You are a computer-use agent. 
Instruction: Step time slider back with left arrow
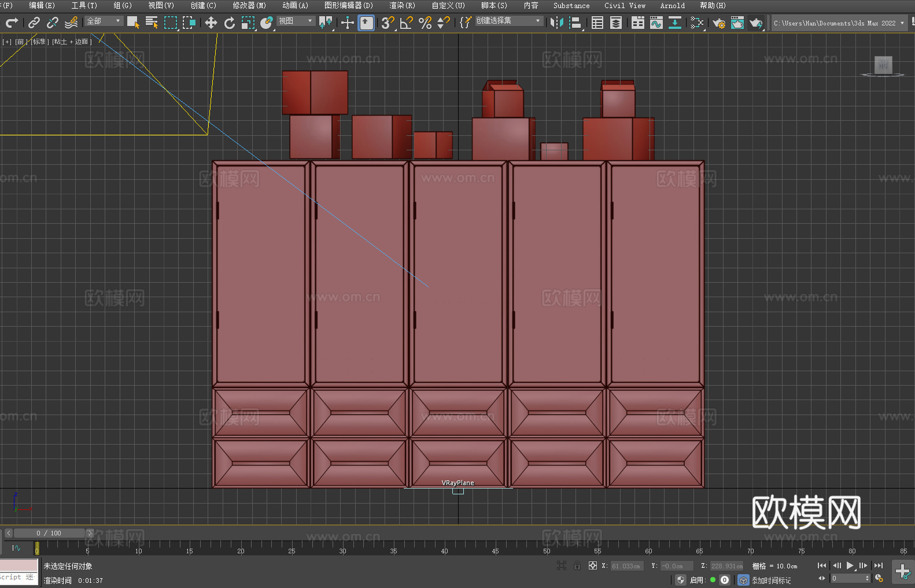8,533
